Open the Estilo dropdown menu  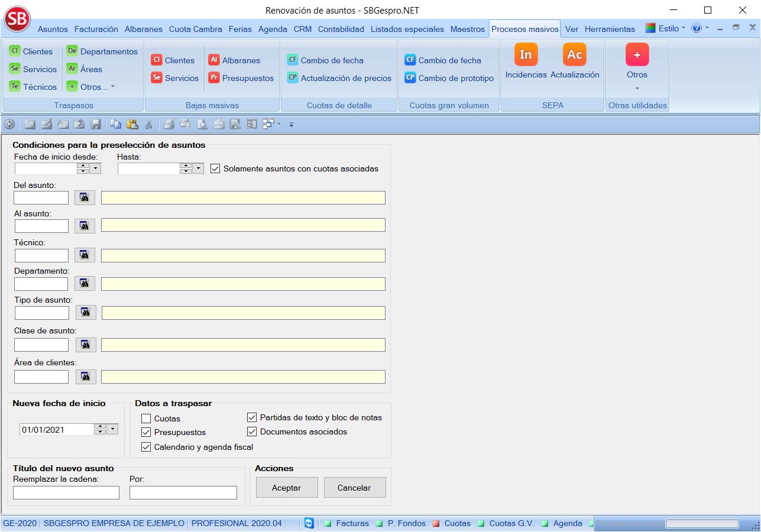(667, 28)
